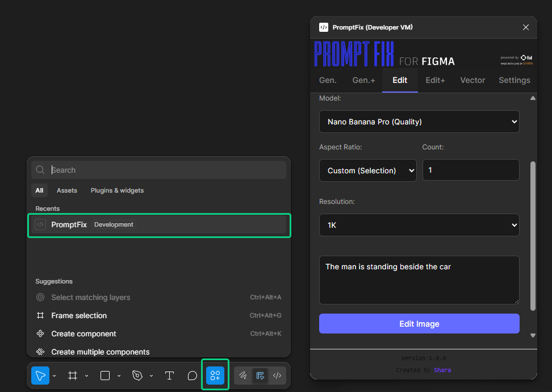Select the Frame tool
This screenshot has height=392, width=552.
coord(73,376)
